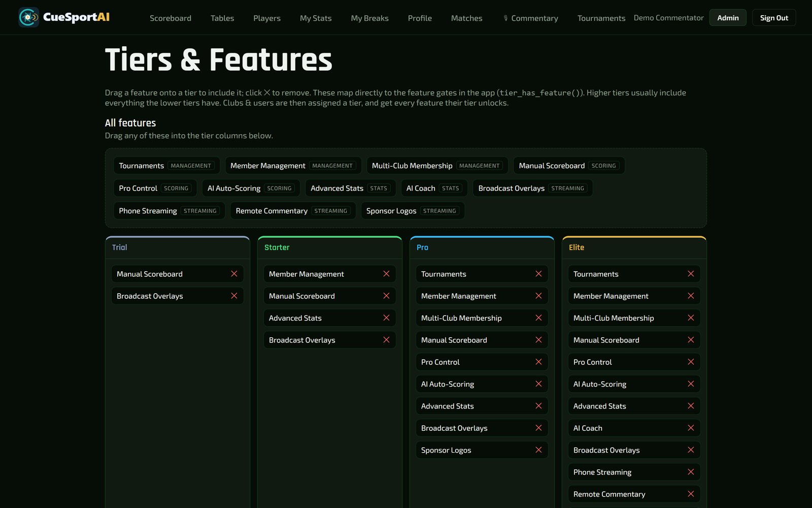Select Remote Commentary feature chip
Viewport: 812px width, 508px height.
pyautogui.click(x=293, y=211)
